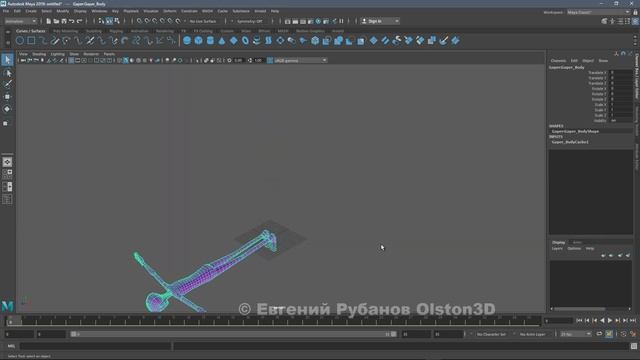
Task: Select the NURBS Square shelf tool
Action: tap(31, 40)
